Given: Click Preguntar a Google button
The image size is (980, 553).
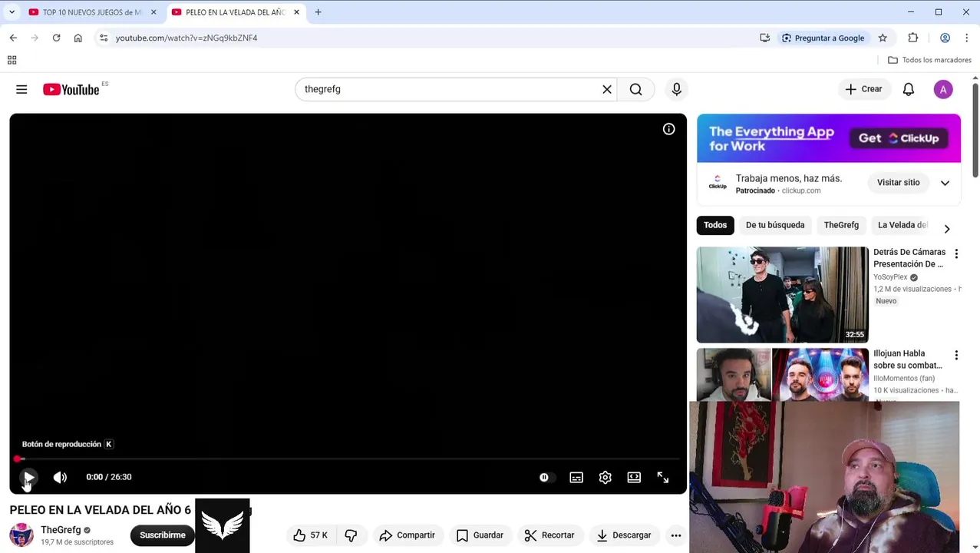Looking at the screenshot, I should tap(823, 38).
